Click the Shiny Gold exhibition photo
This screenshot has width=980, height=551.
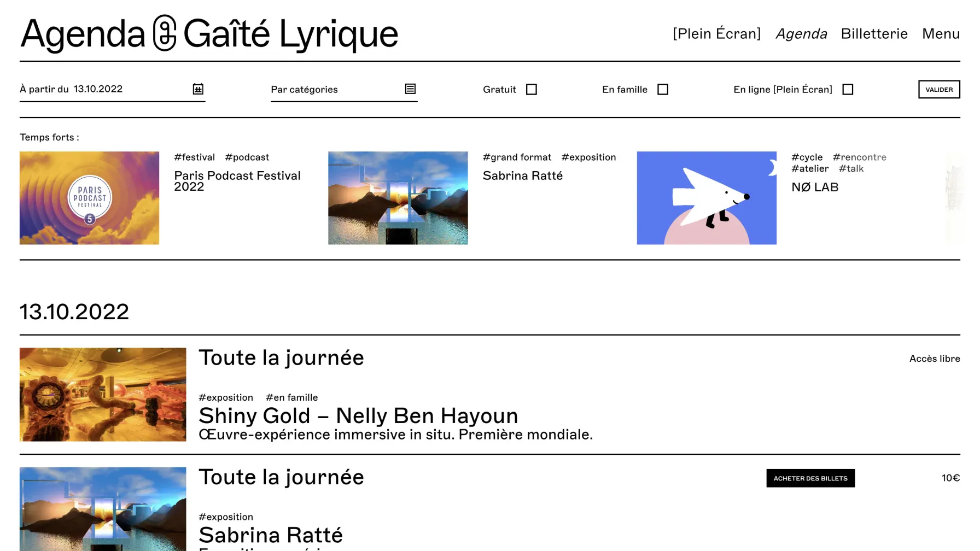(103, 395)
